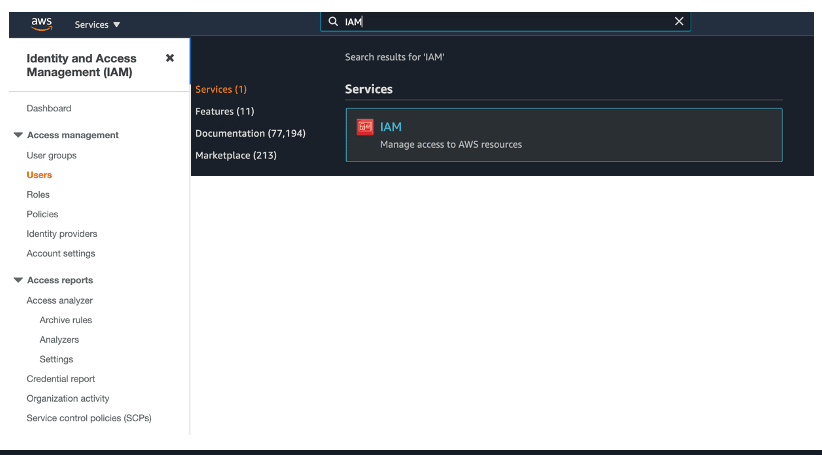
Task: Filter results by Features (11)
Action: pos(224,112)
